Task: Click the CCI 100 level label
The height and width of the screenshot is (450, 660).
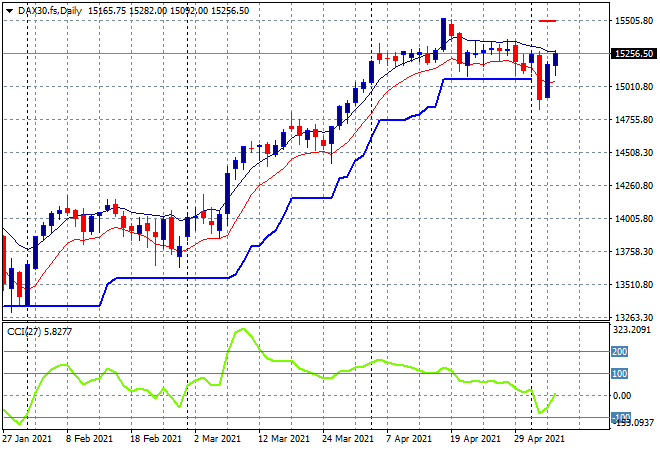Action: click(x=620, y=373)
